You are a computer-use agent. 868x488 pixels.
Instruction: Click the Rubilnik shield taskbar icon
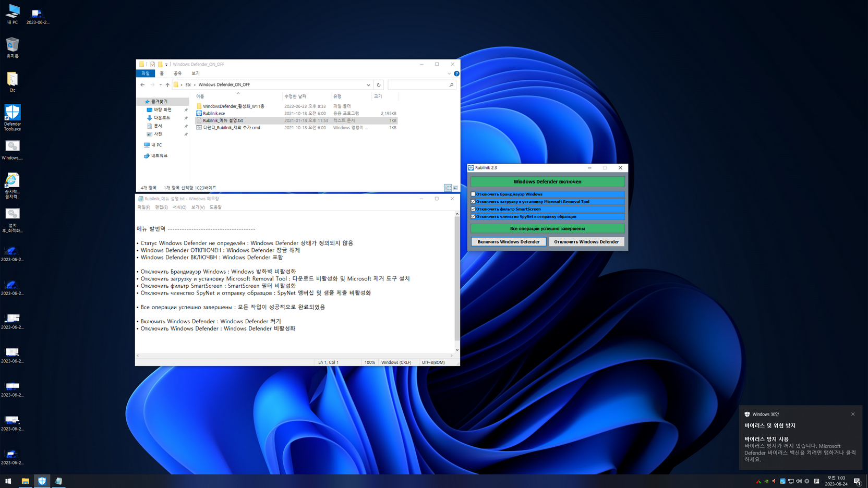point(42,481)
